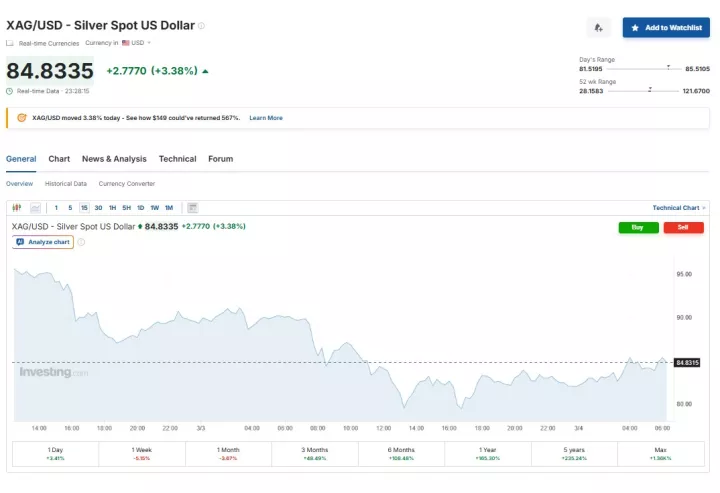Switch to the area chart type icon

(x=35, y=207)
